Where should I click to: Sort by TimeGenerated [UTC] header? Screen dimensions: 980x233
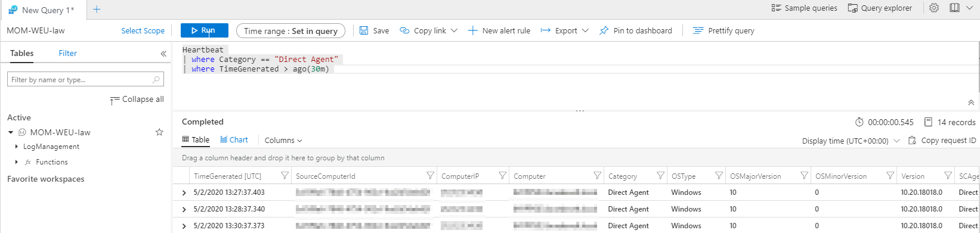(227, 176)
